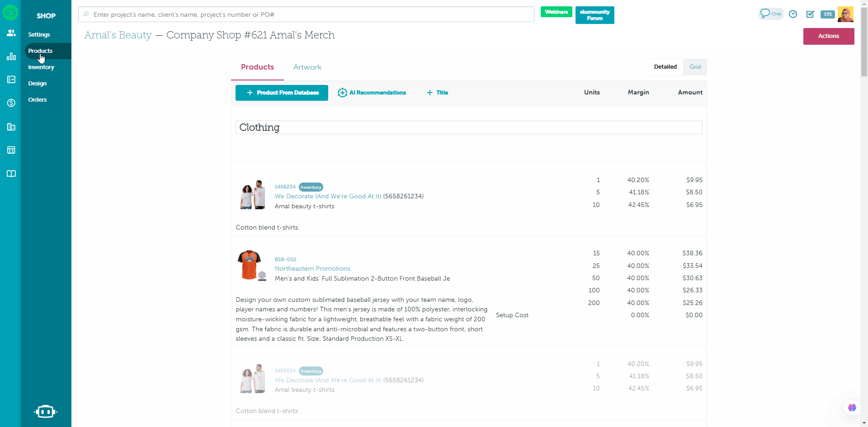
Task: Open the bar chart analytics icon
Action: point(11,56)
